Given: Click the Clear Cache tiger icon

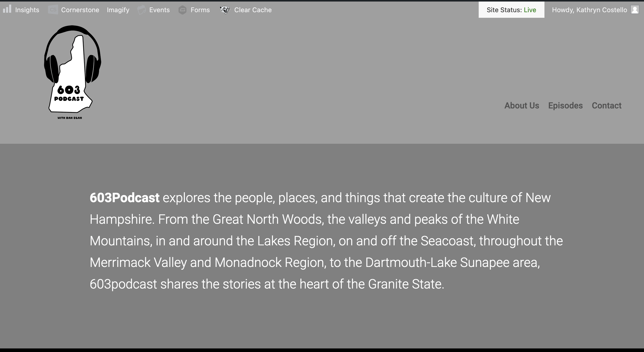Looking at the screenshot, I should 224,10.
